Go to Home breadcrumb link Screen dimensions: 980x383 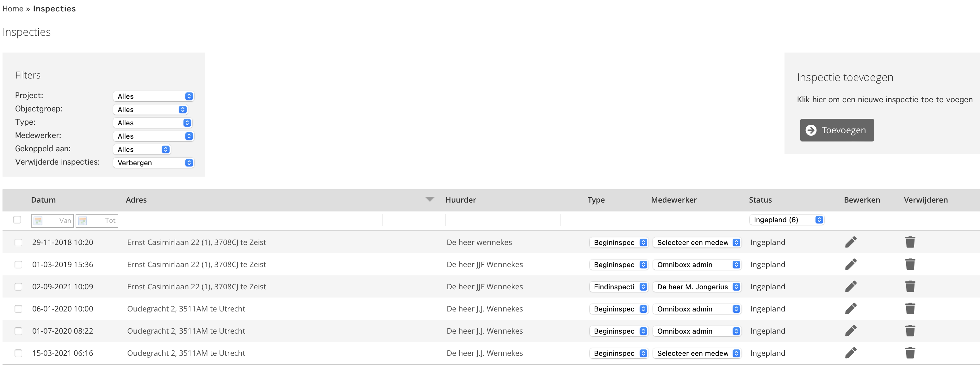click(13, 9)
